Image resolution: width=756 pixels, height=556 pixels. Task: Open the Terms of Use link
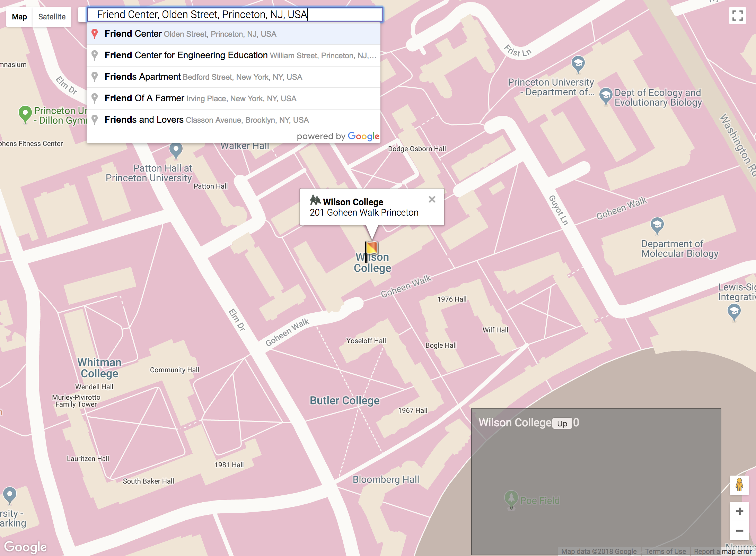(665, 551)
